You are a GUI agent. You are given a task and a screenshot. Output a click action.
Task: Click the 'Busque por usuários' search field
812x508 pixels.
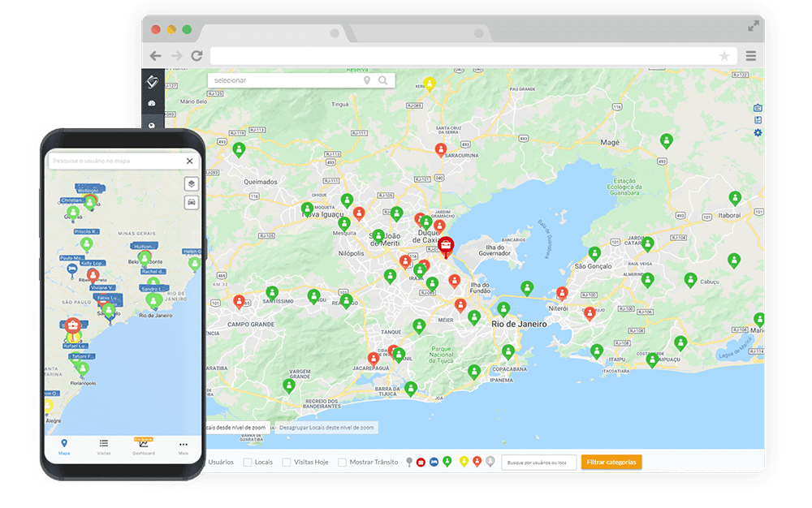(x=538, y=463)
